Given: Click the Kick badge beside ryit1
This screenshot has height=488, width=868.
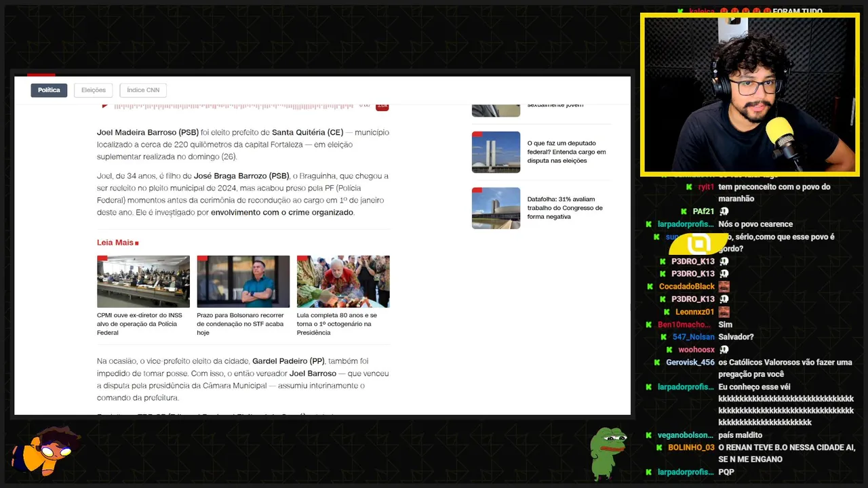Looking at the screenshot, I should [x=690, y=187].
